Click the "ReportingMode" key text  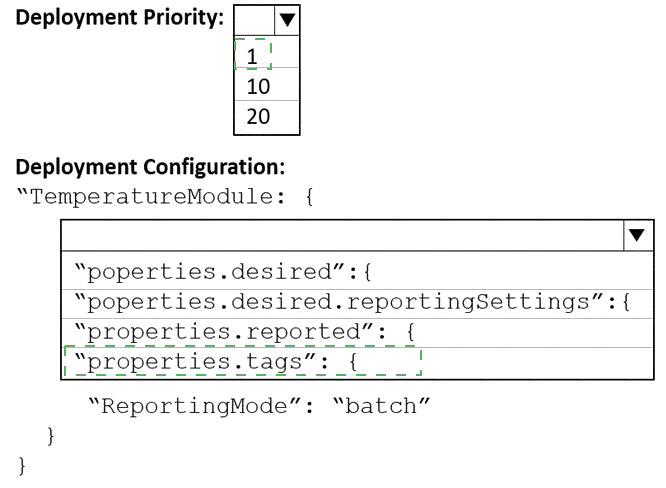tap(195, 406)
